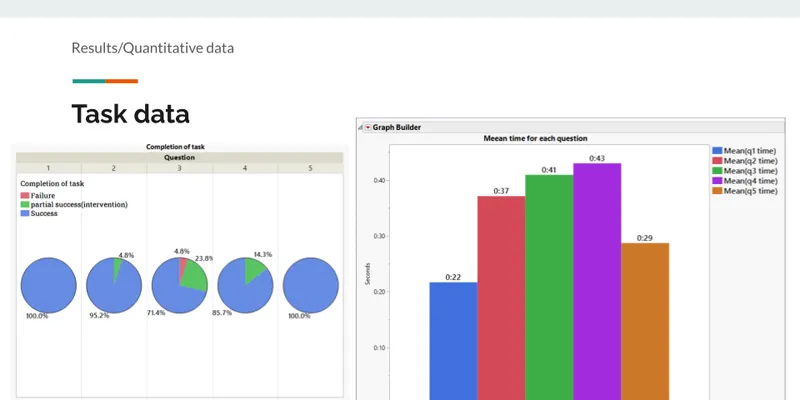Click the 'partial success(intervention)' legend label

tap(79, 205)
